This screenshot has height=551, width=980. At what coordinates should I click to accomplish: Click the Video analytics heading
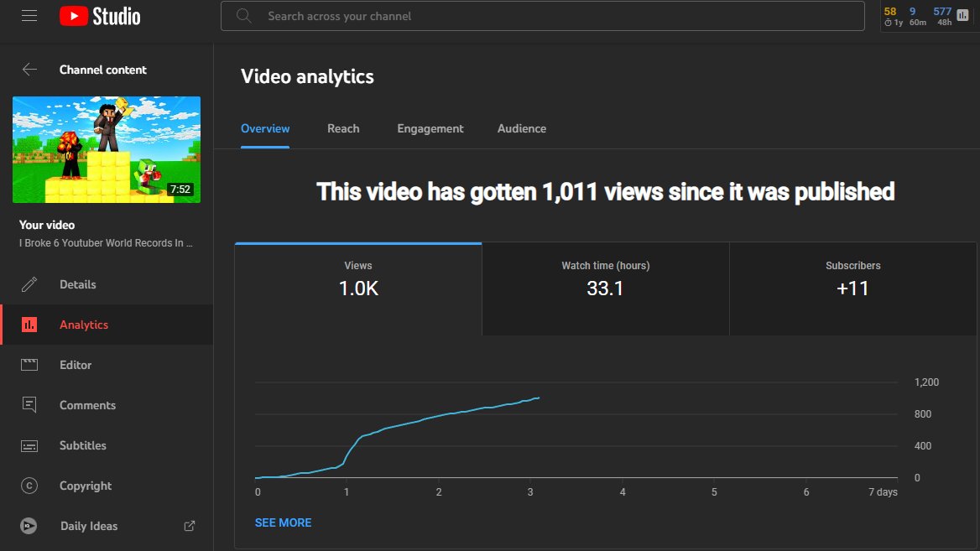(x=307, y=77)
